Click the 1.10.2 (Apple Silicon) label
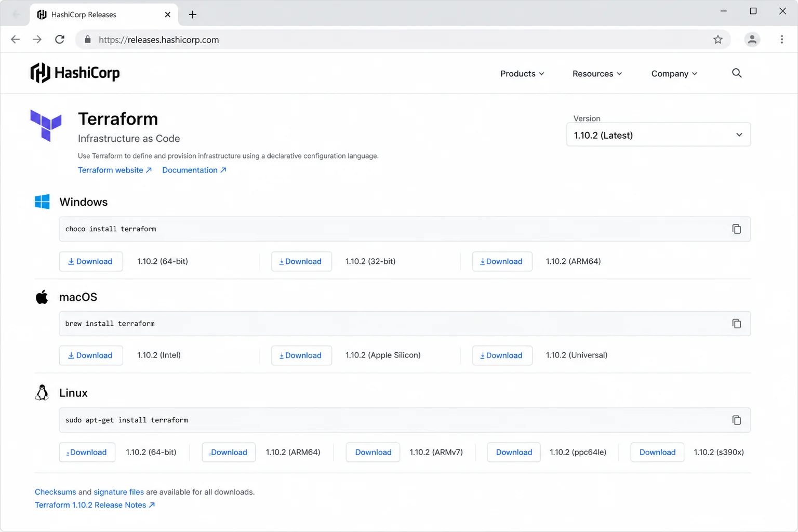 point(383,355)
